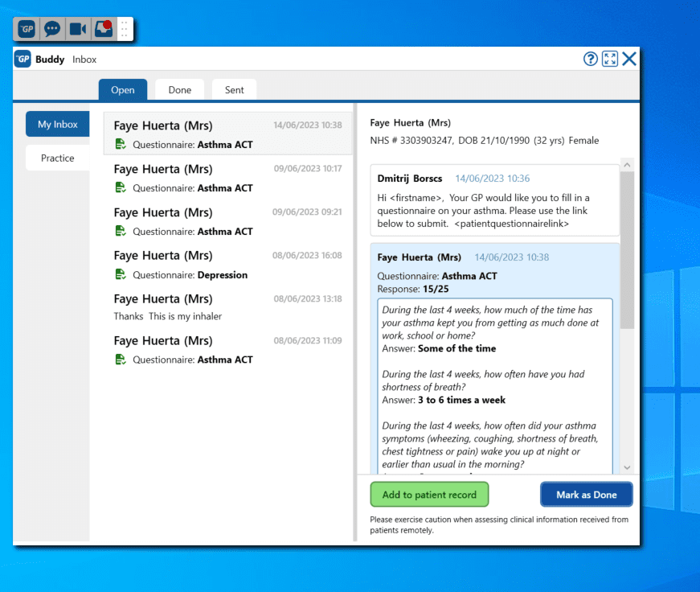This screenshot has height=592, width=700.
Task: Open Help via the question mark icon
Action: [x=589, y=58]
